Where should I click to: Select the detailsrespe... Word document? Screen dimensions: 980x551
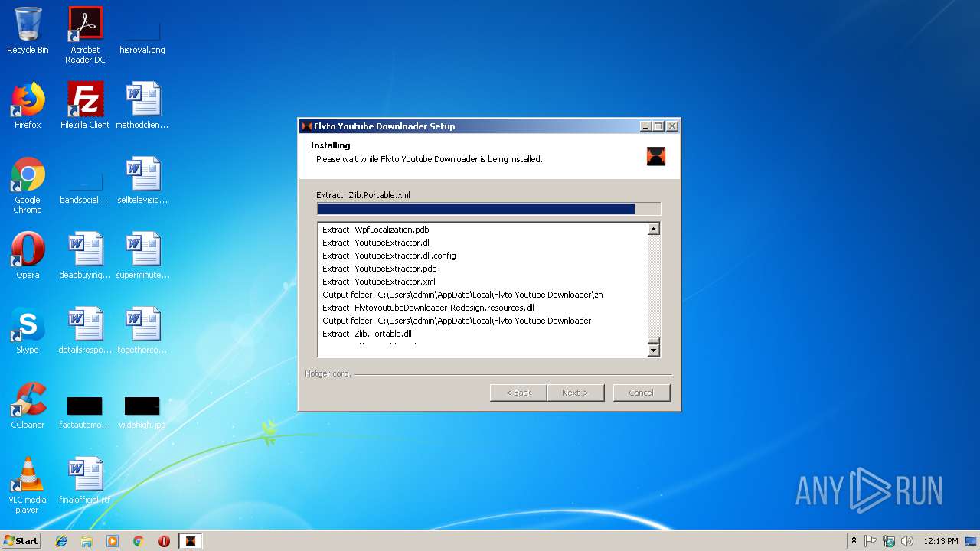(x=85, y=331)
